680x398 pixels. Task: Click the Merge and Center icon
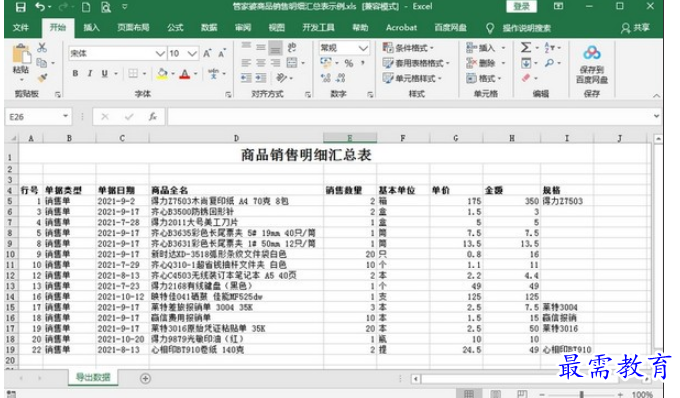[x=292, y=63]
